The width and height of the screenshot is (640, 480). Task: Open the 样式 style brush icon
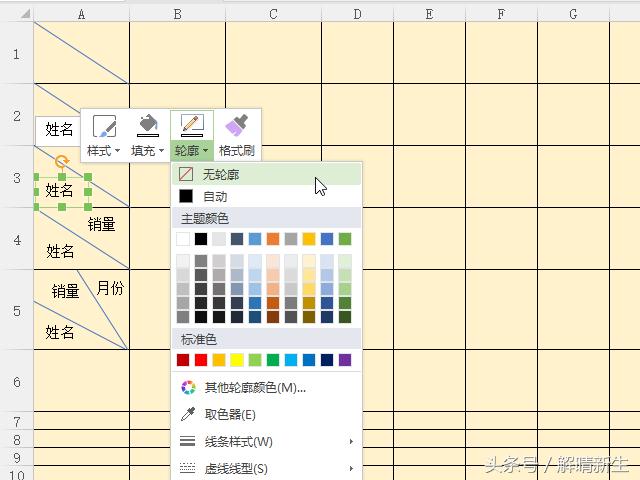click(x=104, y=127)
